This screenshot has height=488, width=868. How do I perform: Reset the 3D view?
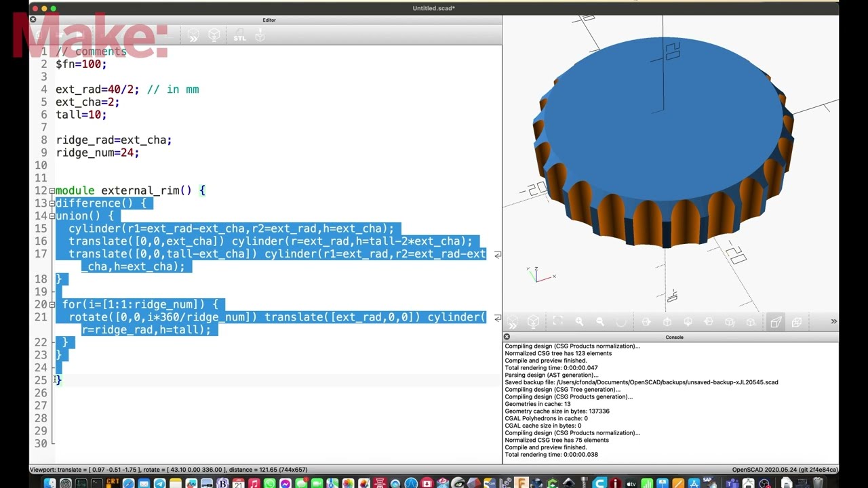pyautogui.click(x=621, y=322)
